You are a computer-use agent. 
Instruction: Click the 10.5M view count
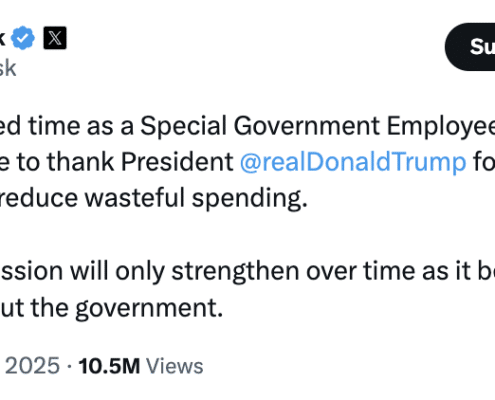coord(109,366)
